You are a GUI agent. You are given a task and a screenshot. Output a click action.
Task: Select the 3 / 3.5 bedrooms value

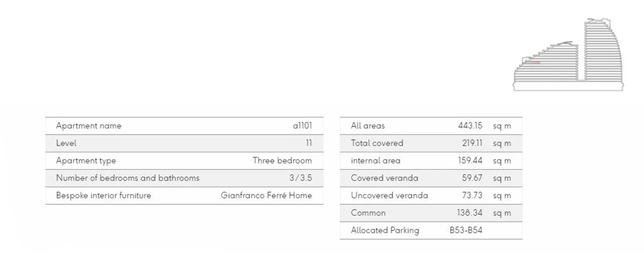[x=300, y=178]
